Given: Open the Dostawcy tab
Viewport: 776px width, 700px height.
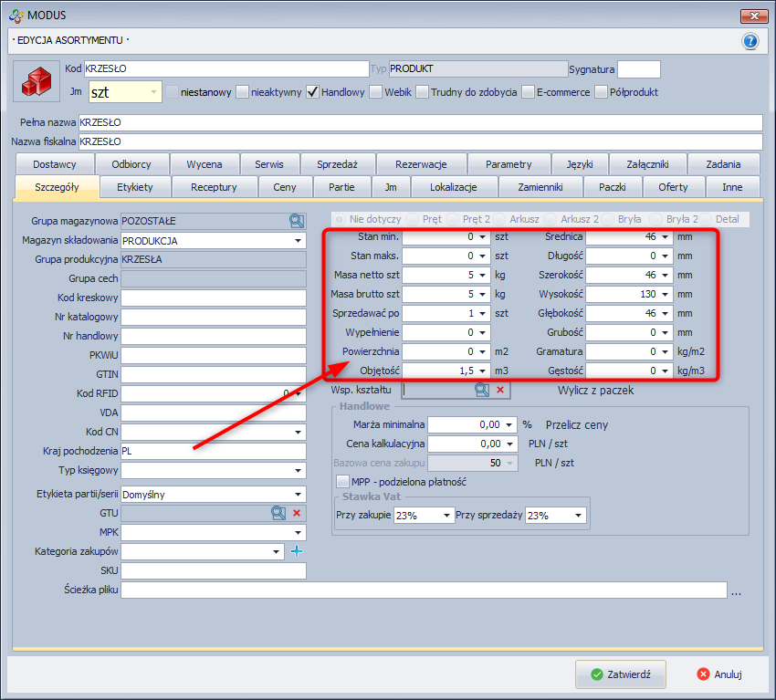Looking at the screenshot, I should pos(54,164).
